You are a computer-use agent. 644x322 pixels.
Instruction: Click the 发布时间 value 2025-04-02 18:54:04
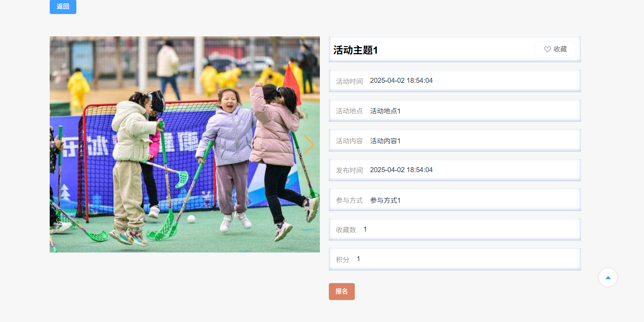coord(401,170)
